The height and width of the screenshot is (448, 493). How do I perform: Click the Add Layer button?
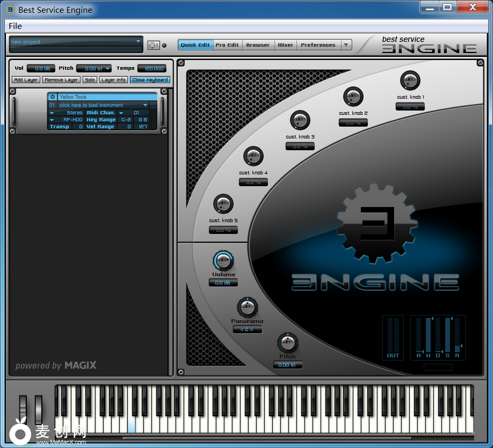point(26,80)
